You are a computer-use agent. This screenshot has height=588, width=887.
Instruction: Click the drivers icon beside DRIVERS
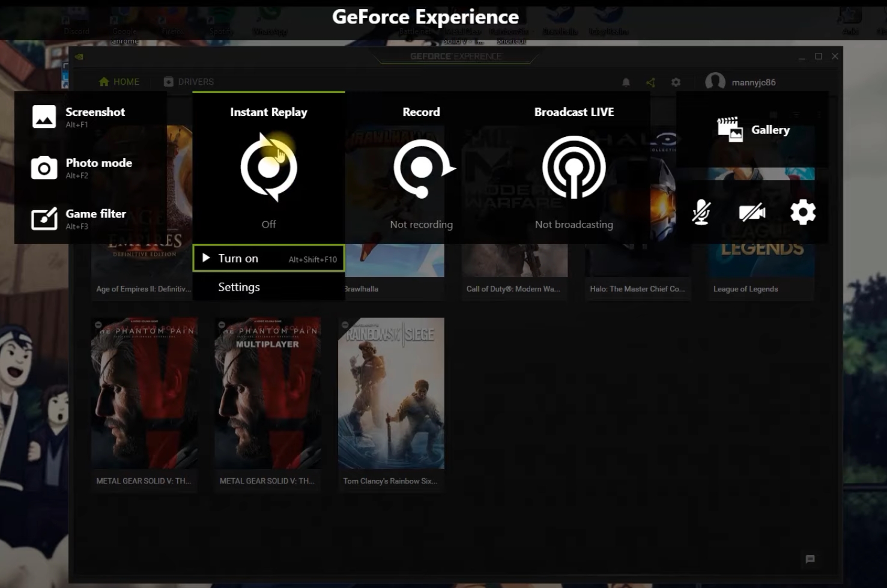(x=169, y=82)
